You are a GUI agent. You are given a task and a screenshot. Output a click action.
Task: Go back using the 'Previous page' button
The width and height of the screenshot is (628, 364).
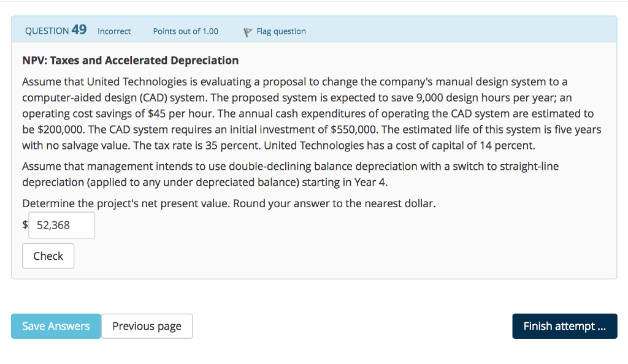click(x=147, y=326)
